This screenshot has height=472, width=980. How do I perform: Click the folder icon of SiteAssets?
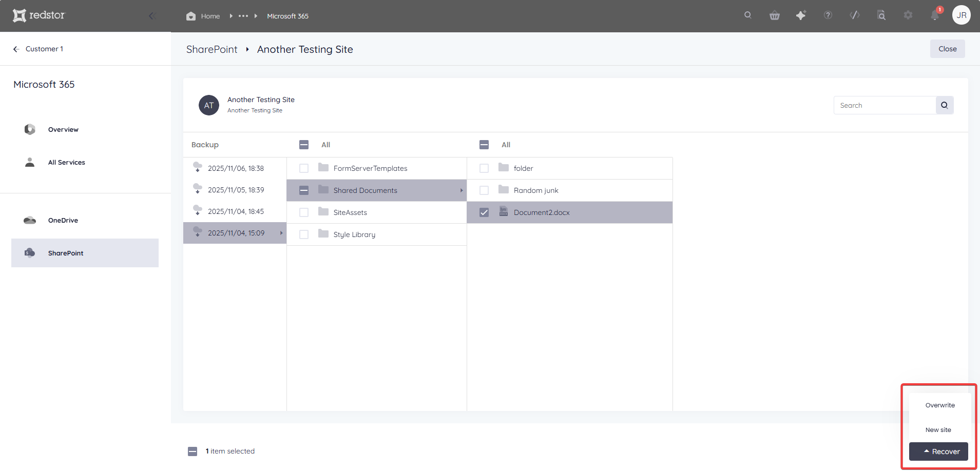323,211
